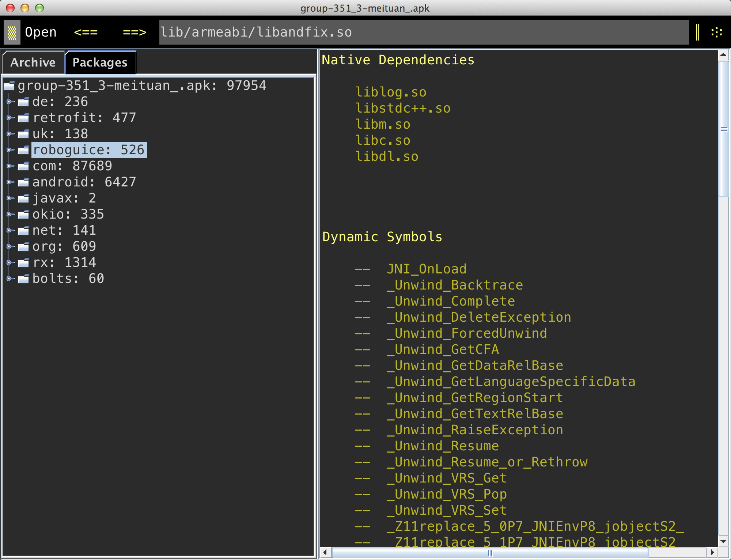Image resolution: width=731 pixels, height=560 pixels.
Task: Click the vertical scrollbar down arrow
Action: point(723,541)
